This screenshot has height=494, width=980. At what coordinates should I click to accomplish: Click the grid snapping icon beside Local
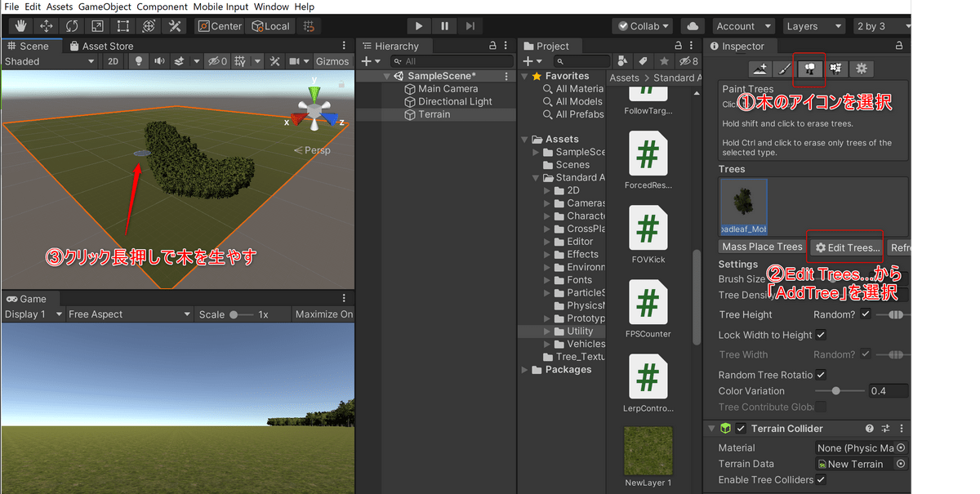click(x=309, y=26)
